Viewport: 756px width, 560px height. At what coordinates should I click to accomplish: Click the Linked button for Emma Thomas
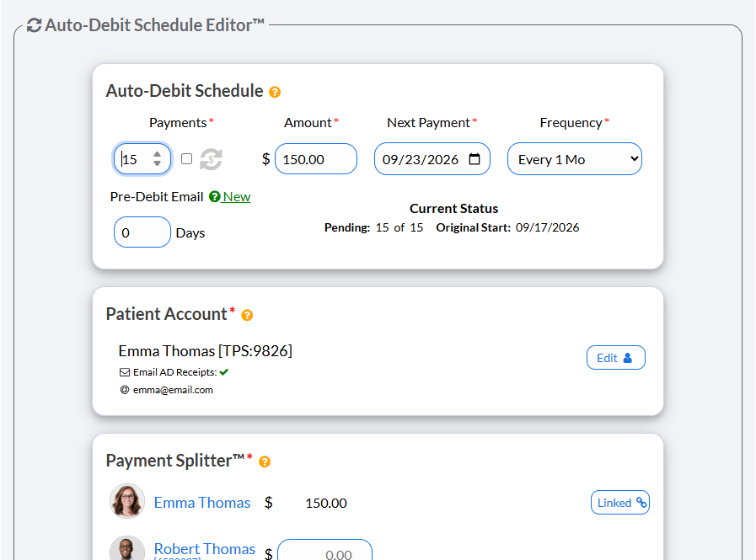pos(620,503)
